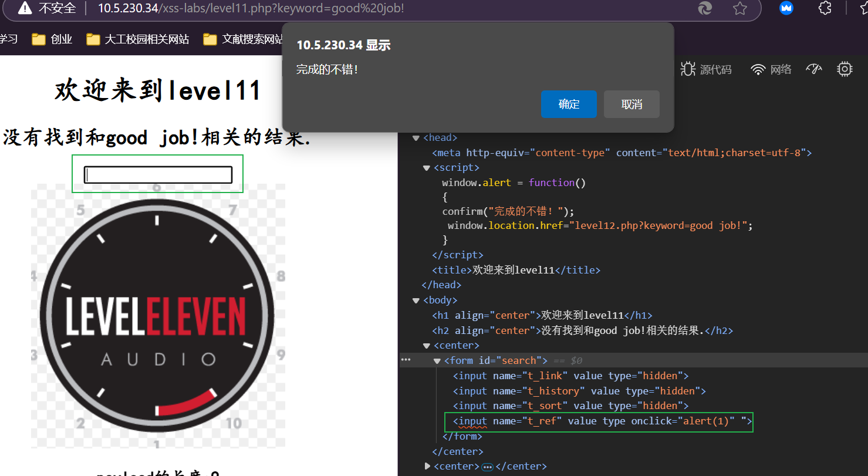Click the LevelEleven Audio logo image
The width and height of the screenshot is (868, 476).
[x=158, y=316]
